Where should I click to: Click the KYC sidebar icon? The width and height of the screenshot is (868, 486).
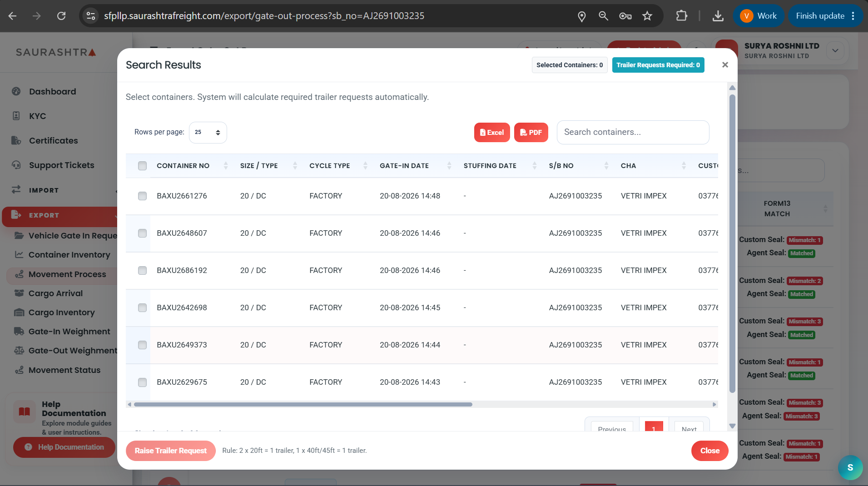click(16, 116)
